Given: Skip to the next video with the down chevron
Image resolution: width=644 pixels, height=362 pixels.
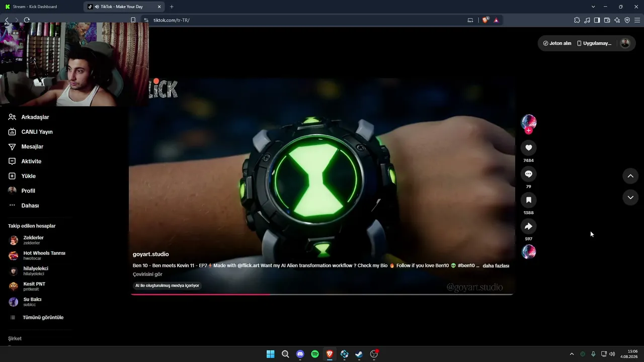Looking at the screenshot, I should (630, 198).
